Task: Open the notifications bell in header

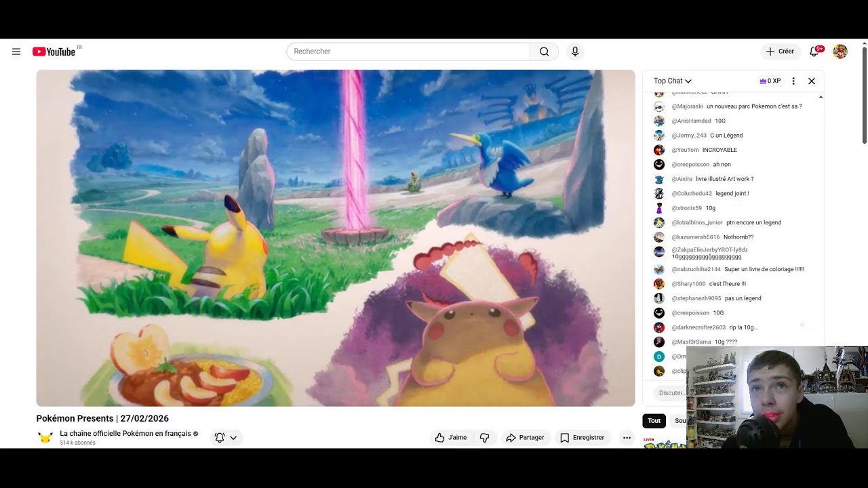Action: coord(814,52)
